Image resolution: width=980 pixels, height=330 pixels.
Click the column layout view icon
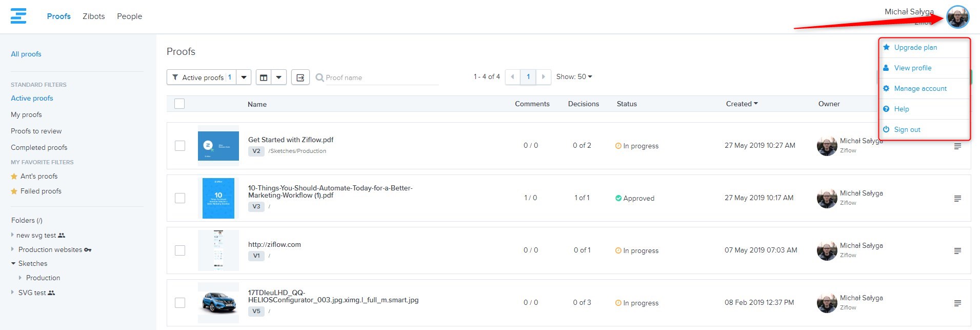click(264, 77)
